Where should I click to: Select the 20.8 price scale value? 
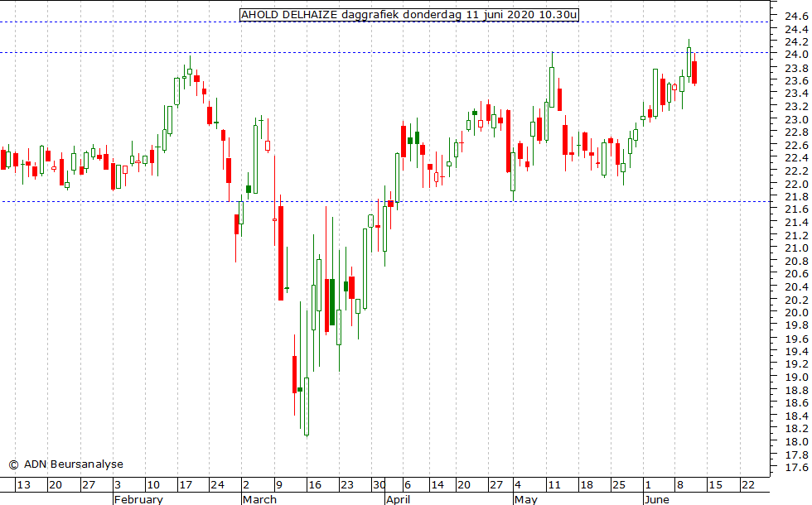pos(796,262)
